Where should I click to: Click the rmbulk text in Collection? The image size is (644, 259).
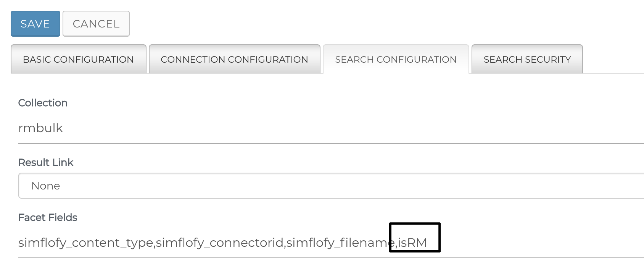coord(40,128)
